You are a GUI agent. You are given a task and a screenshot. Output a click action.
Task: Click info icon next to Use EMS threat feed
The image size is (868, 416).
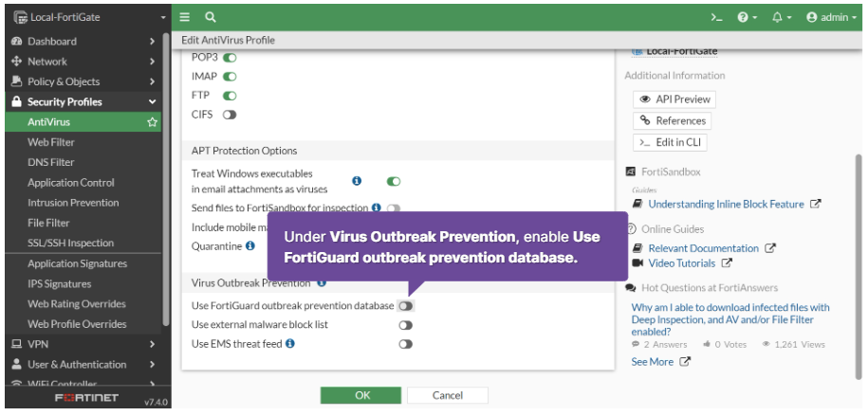pyautogui.click(x=290, y=344)
